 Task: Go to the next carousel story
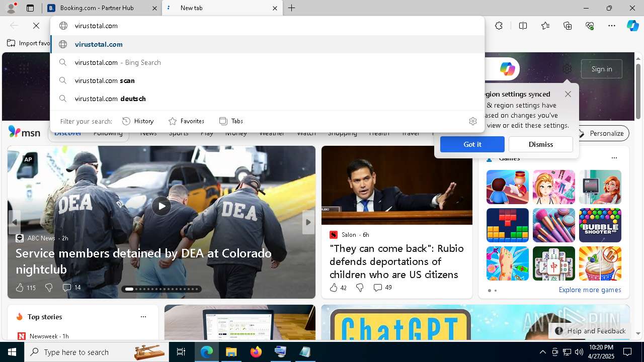point(308,222)
